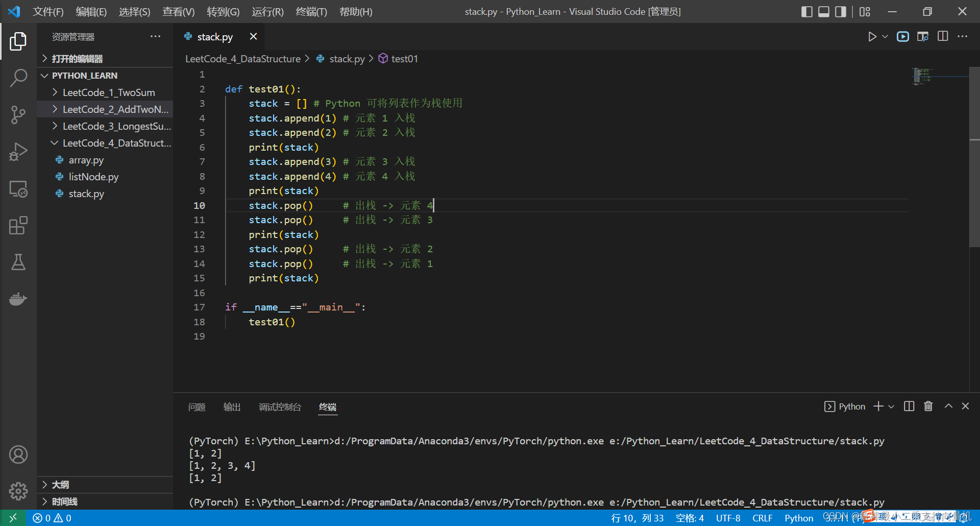Open terminal launch profile dropdown

tap(891, 407)
